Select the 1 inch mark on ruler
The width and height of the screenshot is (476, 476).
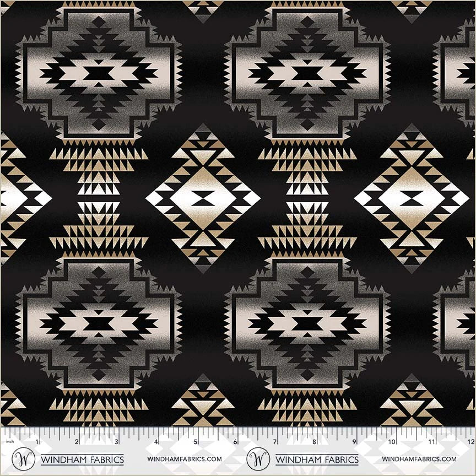37,441
